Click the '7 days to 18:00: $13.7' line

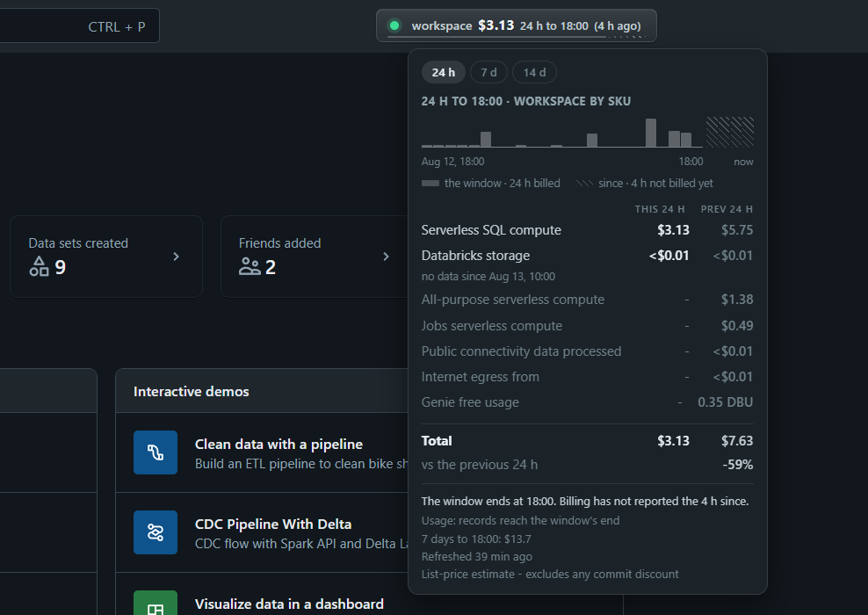pyautogui.click(x=476, y=539)
